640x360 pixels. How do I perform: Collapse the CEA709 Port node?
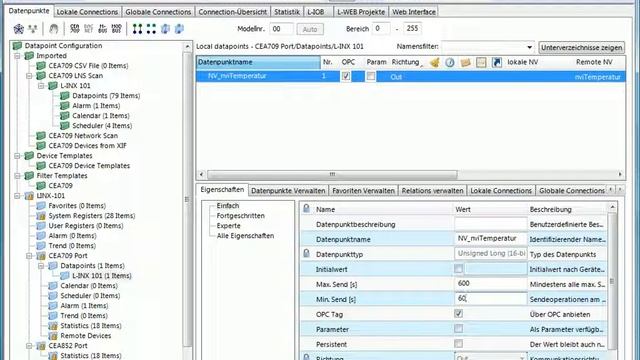[x=29, y=256]
